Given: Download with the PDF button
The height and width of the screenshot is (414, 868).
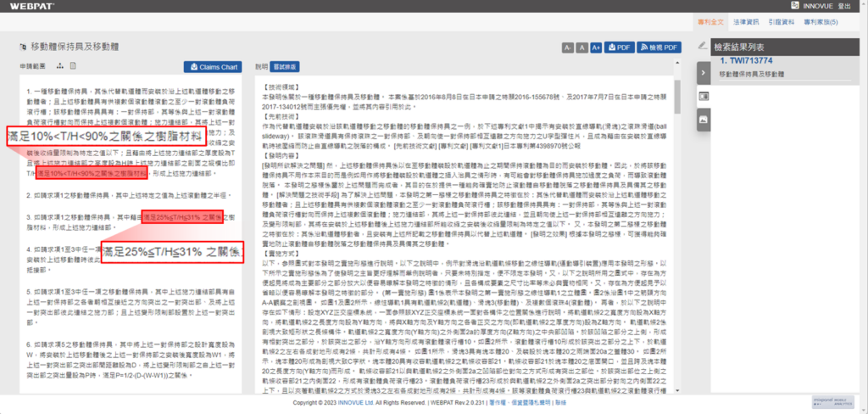Looking at the screenshot, I should tap(620, 48).
